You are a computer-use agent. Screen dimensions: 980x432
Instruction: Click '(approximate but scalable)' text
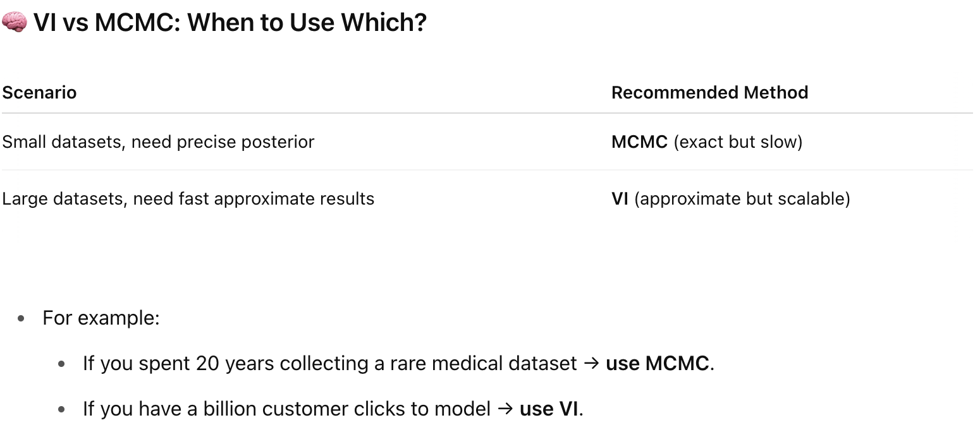coord(742,198)
